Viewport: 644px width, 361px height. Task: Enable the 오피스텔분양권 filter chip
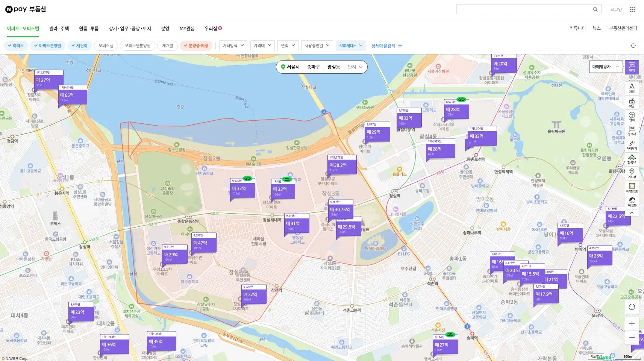(138, 46)
